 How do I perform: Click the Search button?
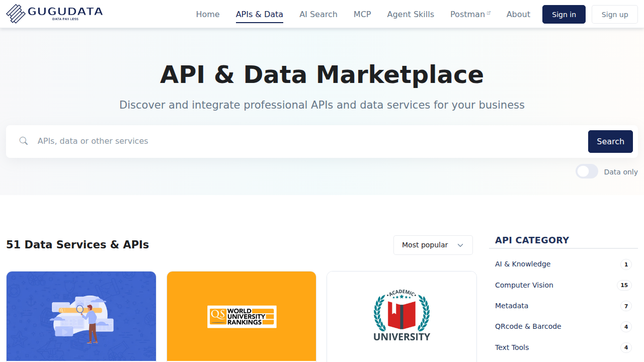point(610,141)
